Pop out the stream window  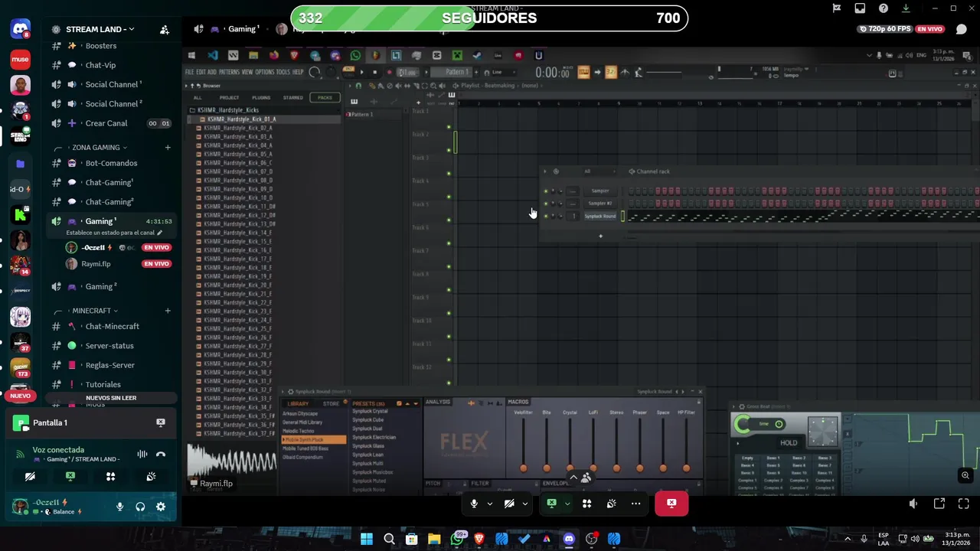tap(939, 504)
